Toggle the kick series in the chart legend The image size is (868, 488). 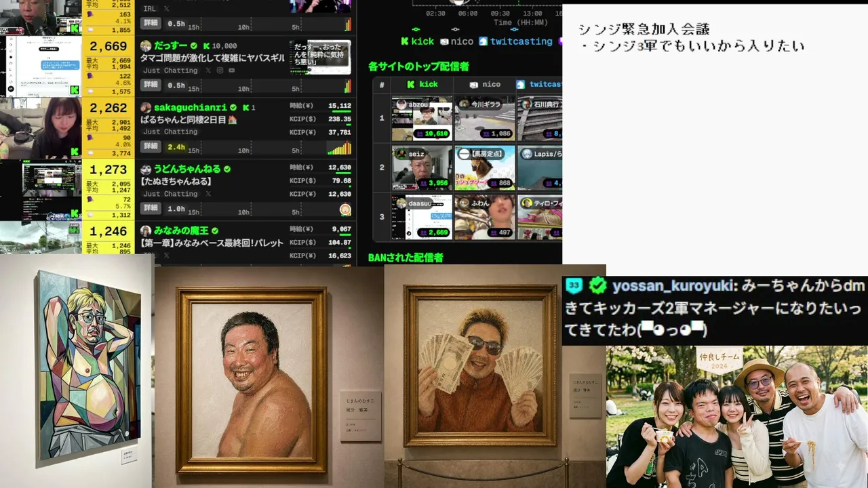click(418, 41)
